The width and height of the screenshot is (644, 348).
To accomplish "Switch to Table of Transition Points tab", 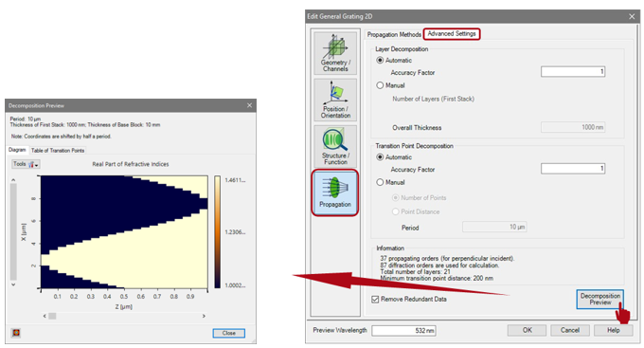I will pos(58,151).
